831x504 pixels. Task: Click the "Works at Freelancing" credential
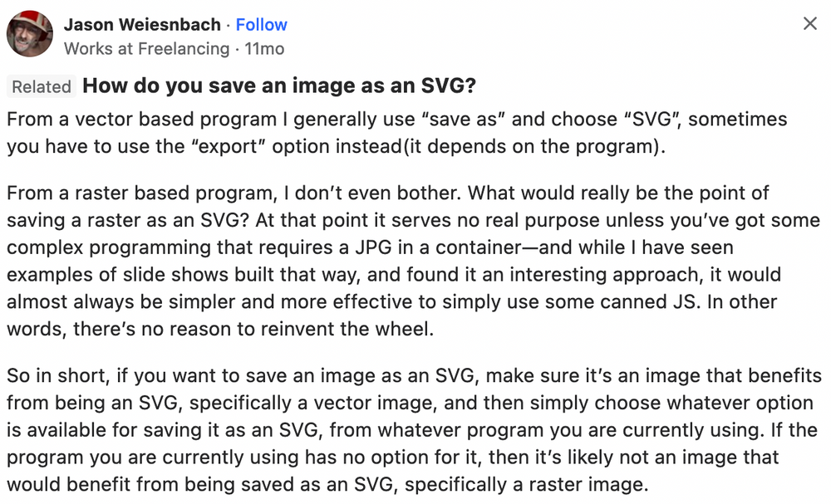[x=147, y=49]
